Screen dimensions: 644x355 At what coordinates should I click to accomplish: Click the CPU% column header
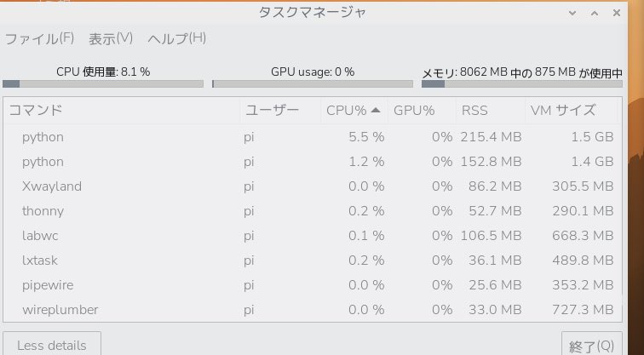pyautogui.click(x=354, y=111)
